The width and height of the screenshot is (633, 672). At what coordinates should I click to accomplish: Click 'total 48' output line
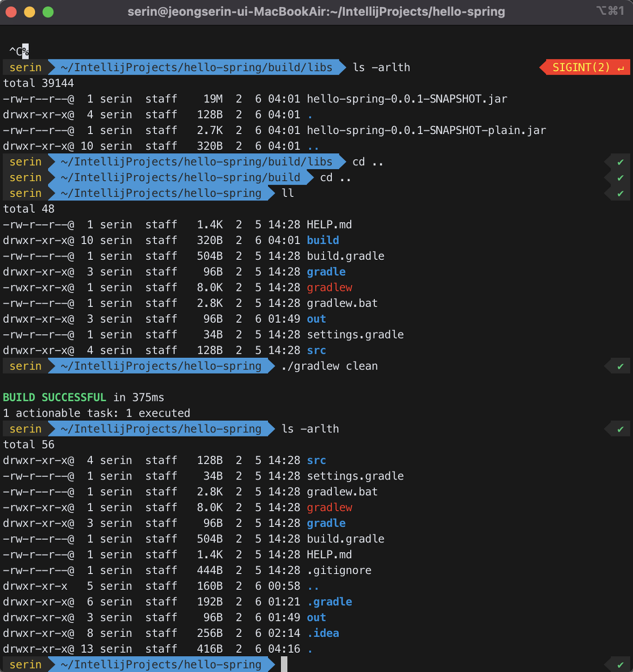[x=29, y=209]
